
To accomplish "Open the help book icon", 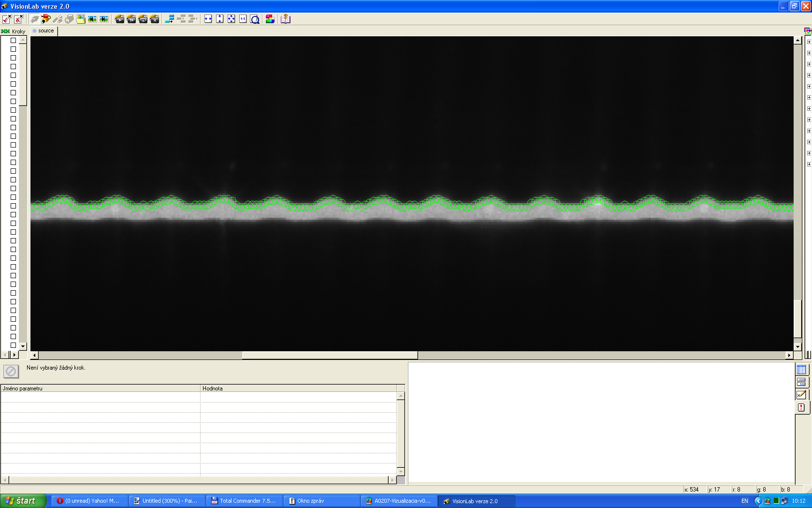I will point(286,19).
